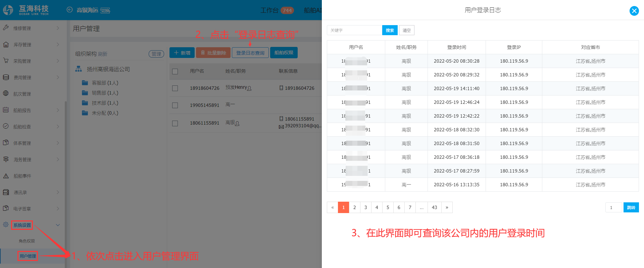Click the email icon beside 392093104@qq
Screen dimensions: 644x268
tap(281, 127)
